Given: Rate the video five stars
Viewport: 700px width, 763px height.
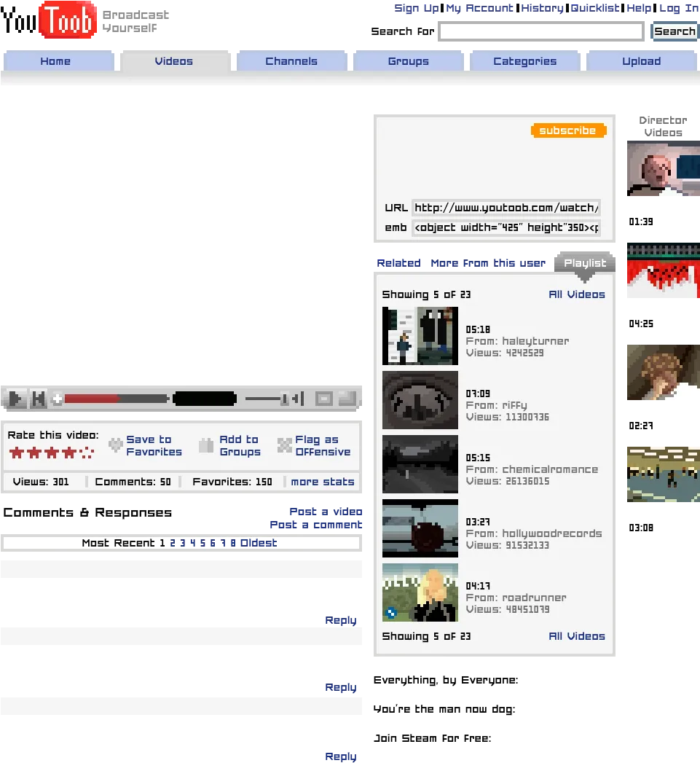Looking at the screenshot, I should pos(87,453).
